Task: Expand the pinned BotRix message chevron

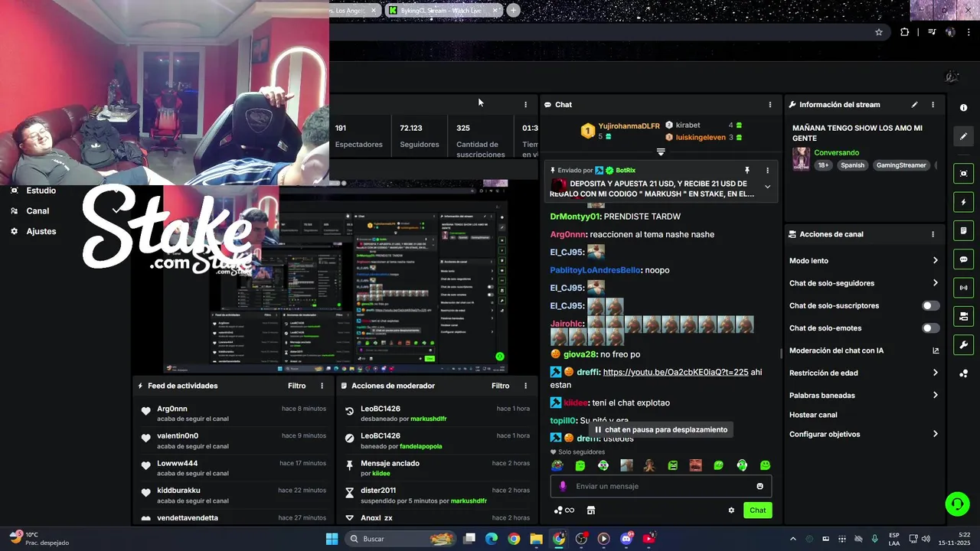Action: point(767,187)
